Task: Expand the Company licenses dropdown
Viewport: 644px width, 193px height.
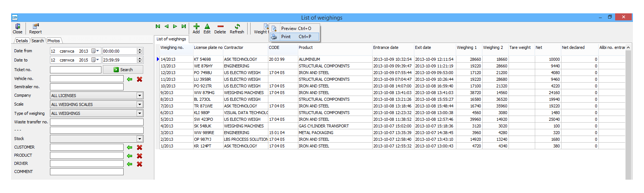Action: tap(140, 96)
